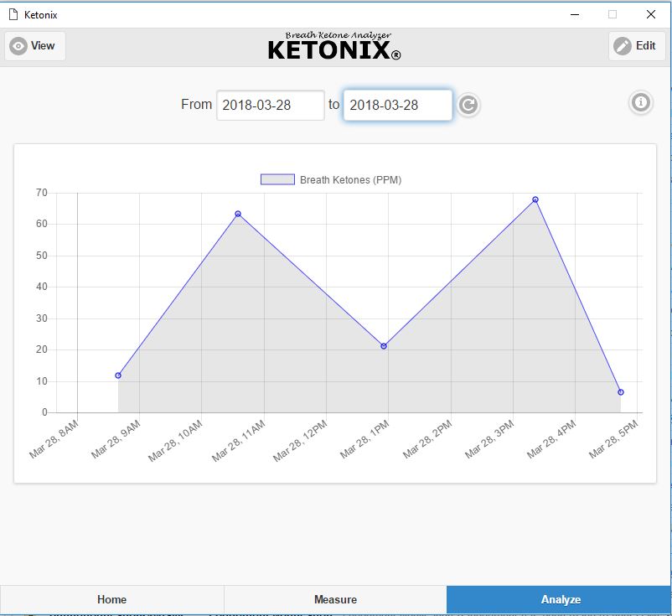The height and width of the screenshot is (616, 672).
Task: Select the Analyze tab
Action: (559, 599)
